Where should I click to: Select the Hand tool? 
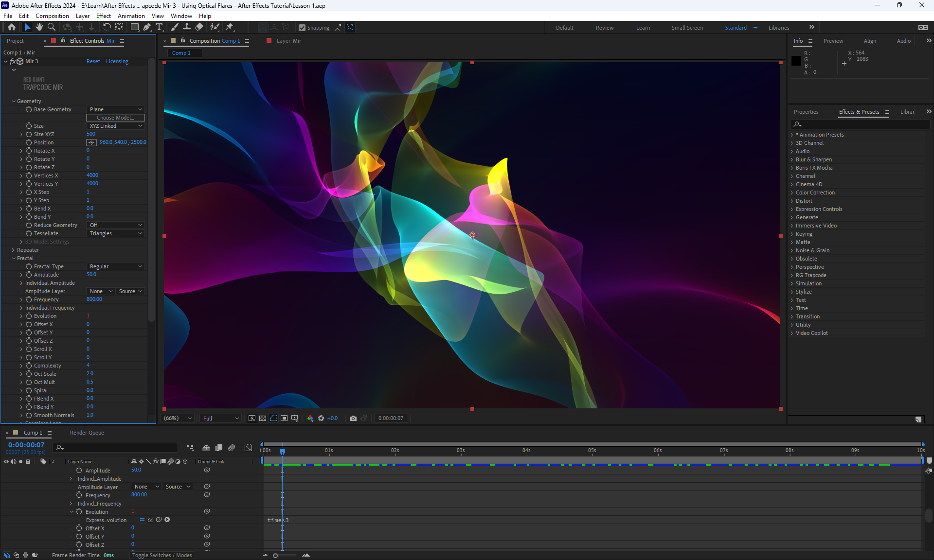click(x=39, y=27)
